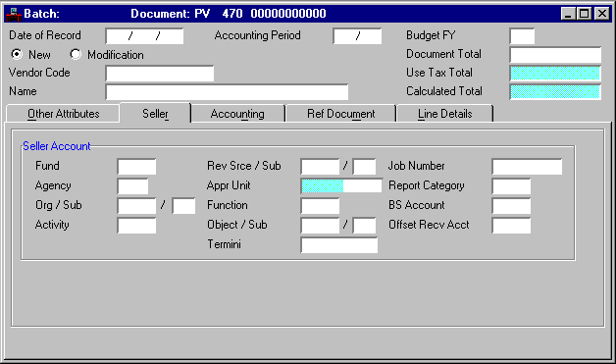Click the Job Number field

click(x=527, y=167)
